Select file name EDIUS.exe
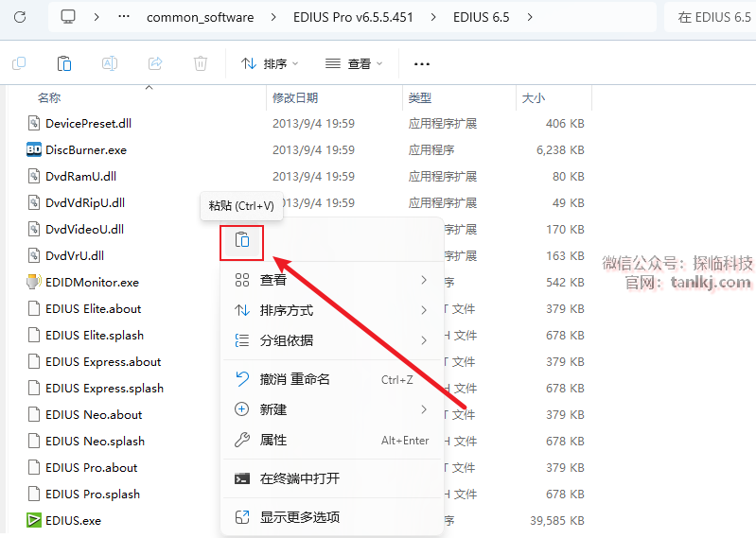 coord(73,521)
